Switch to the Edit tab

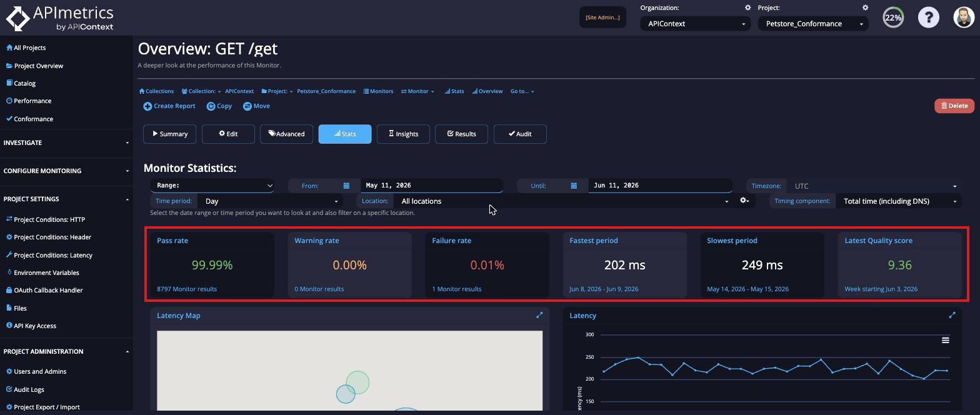228,134
